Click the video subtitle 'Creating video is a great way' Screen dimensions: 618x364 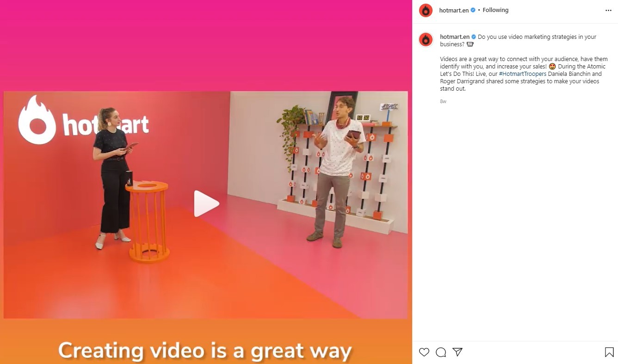(x=205, y=351)
